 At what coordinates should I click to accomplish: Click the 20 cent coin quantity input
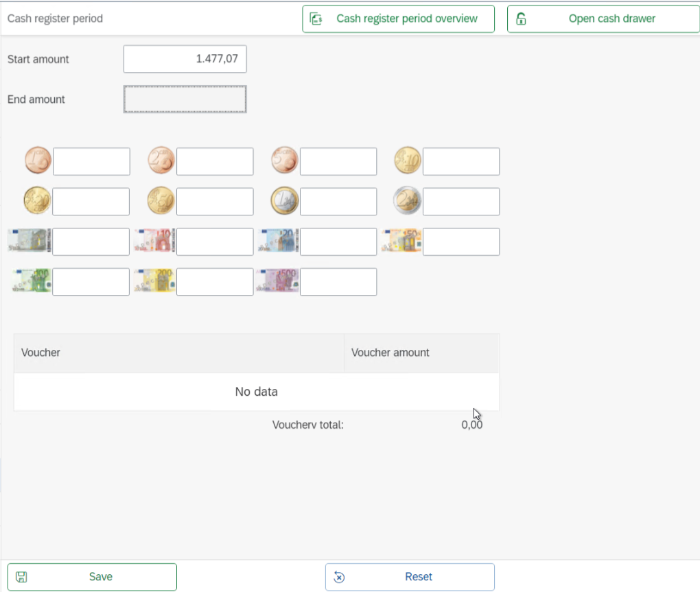tap(91, 202)
